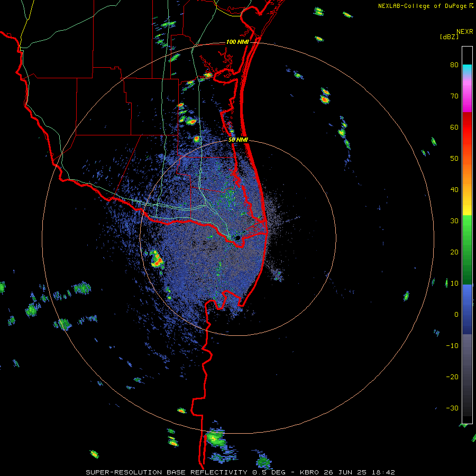Image resolution: width=476 pixels, height=476 pixels.
Task: Click the 70 dBZ scale value
Action: tap(454, 96)
